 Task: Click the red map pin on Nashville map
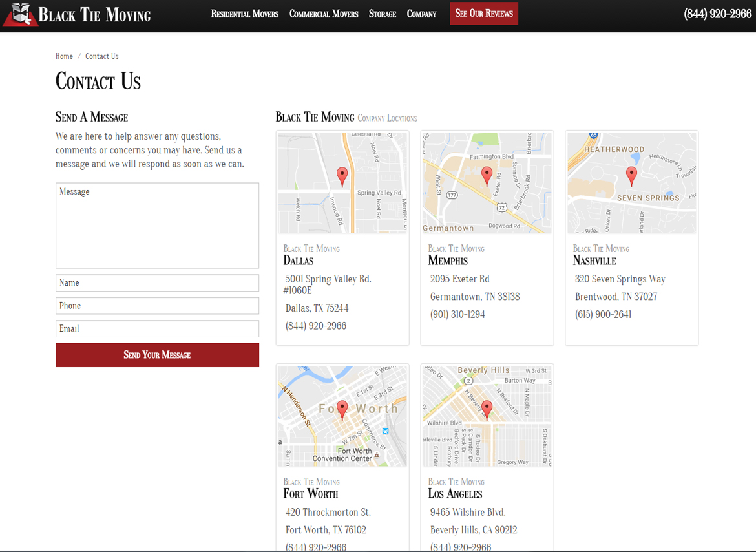tap(631, 177)
